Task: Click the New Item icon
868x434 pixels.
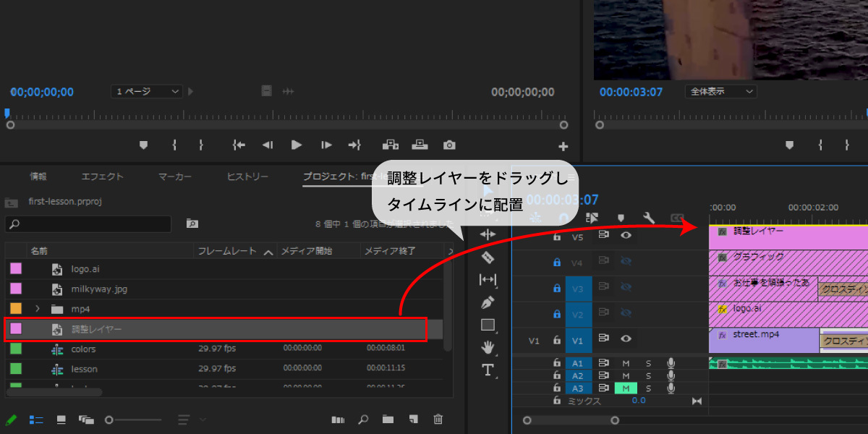Action: click(x=412, y=420)
